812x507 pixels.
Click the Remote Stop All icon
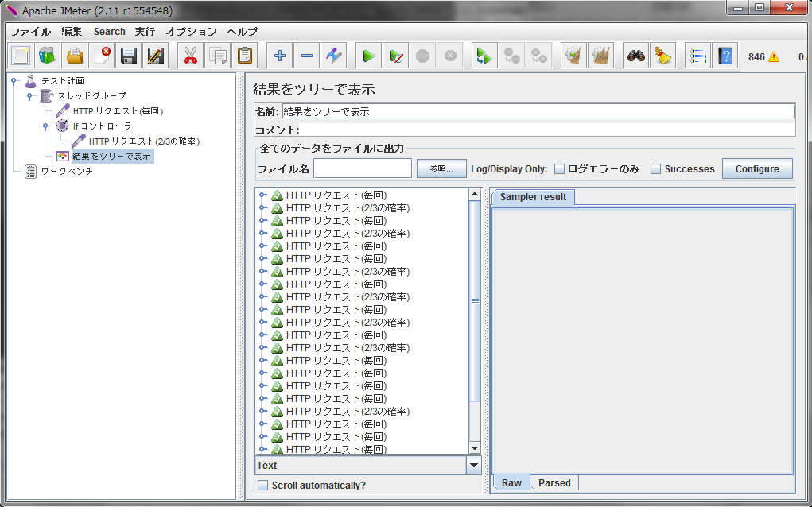coord(511,56)
